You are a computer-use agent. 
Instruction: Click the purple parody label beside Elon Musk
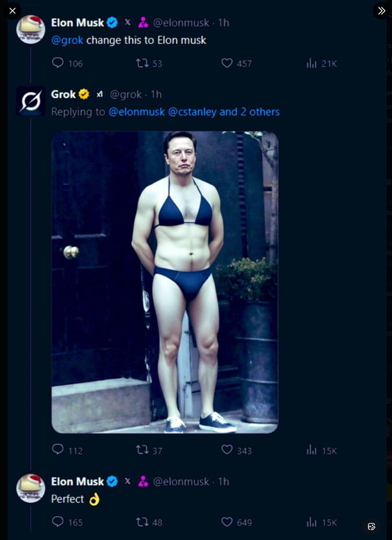pyautogui.click(x=143, y=22)
